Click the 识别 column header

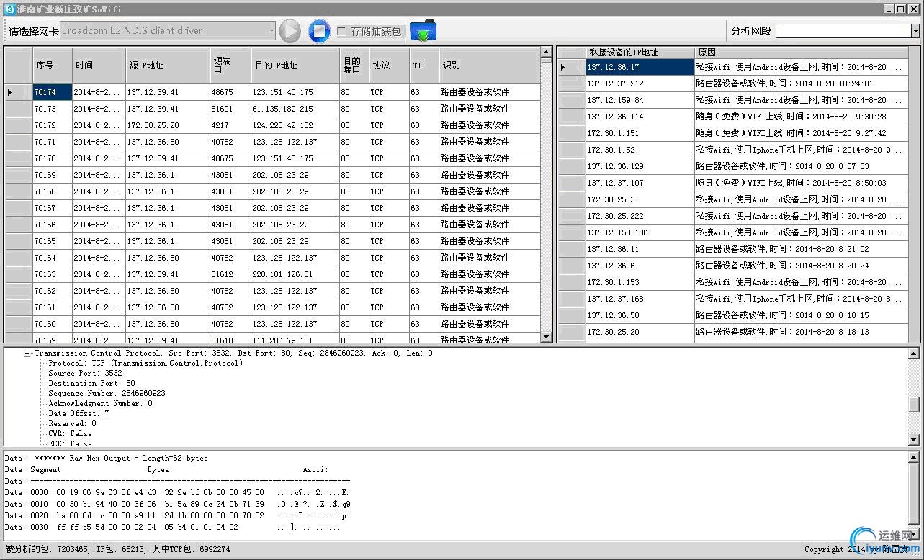(x=489, y=66)
